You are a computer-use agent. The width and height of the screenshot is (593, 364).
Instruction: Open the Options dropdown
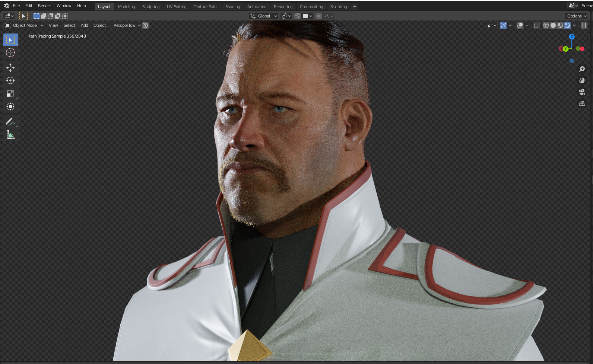[577, 16]
